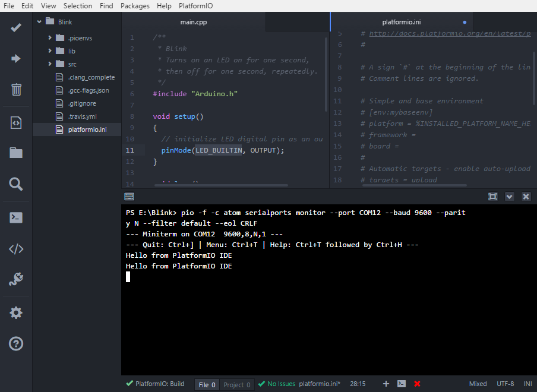
Task: Open Settings gear icon in sidebar
Action: (x=16, y=312)
